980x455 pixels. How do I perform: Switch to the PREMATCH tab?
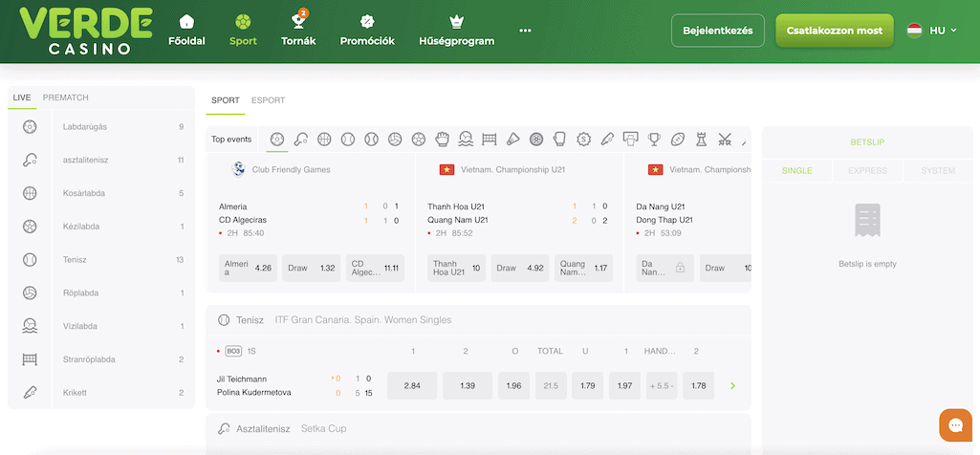(x=66, y=97)
